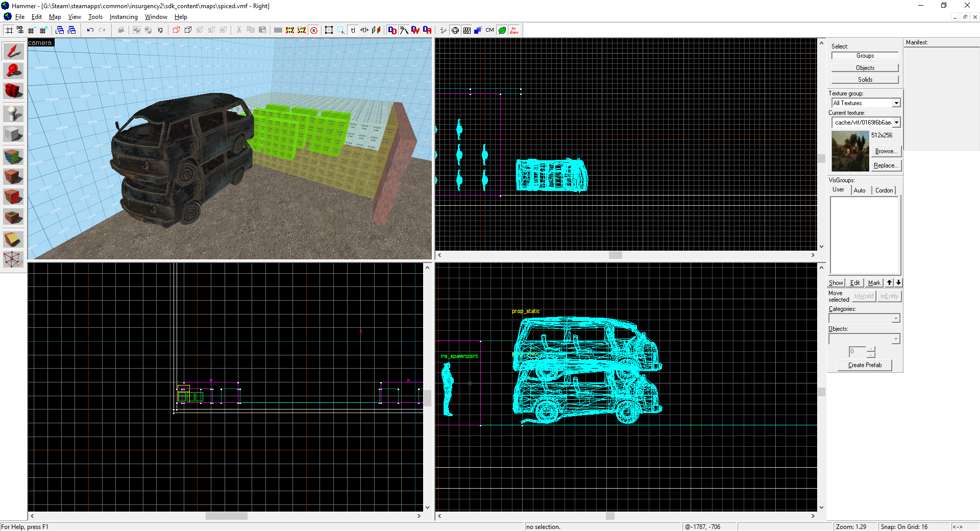Toggle texture lock (tl) button
The height and width of the screenshot is (531, 980).
click(353, 30)
